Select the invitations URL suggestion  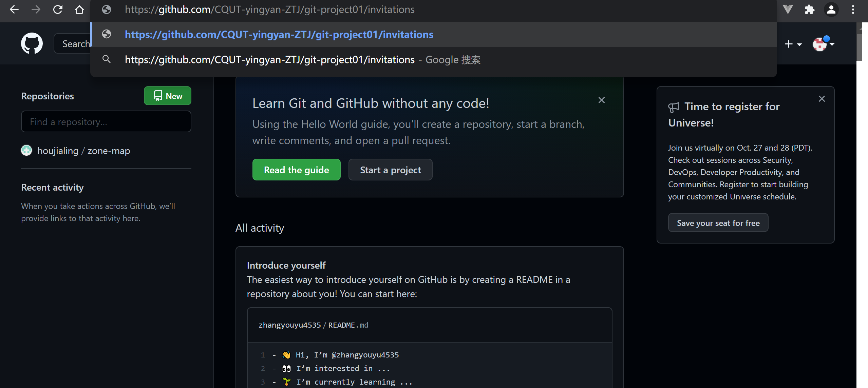(279, 34)
